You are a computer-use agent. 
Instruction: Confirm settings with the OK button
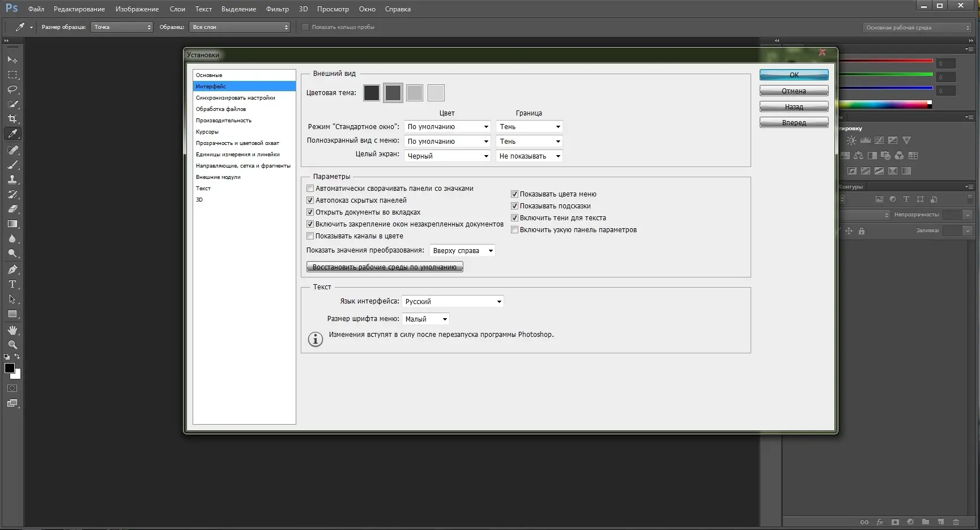coord(794,75)
